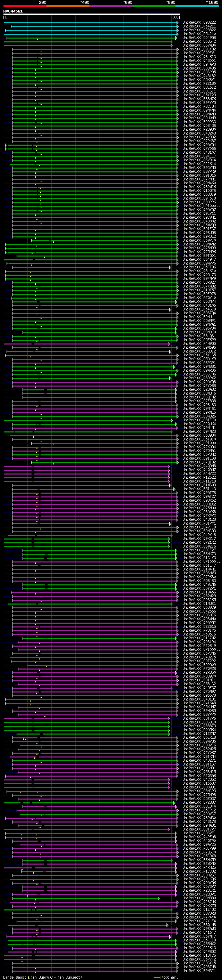Viewport: 222px width, 980px height.
Task: Select hit label UniRef100_A2QUK4
Action: coord(199,424)
